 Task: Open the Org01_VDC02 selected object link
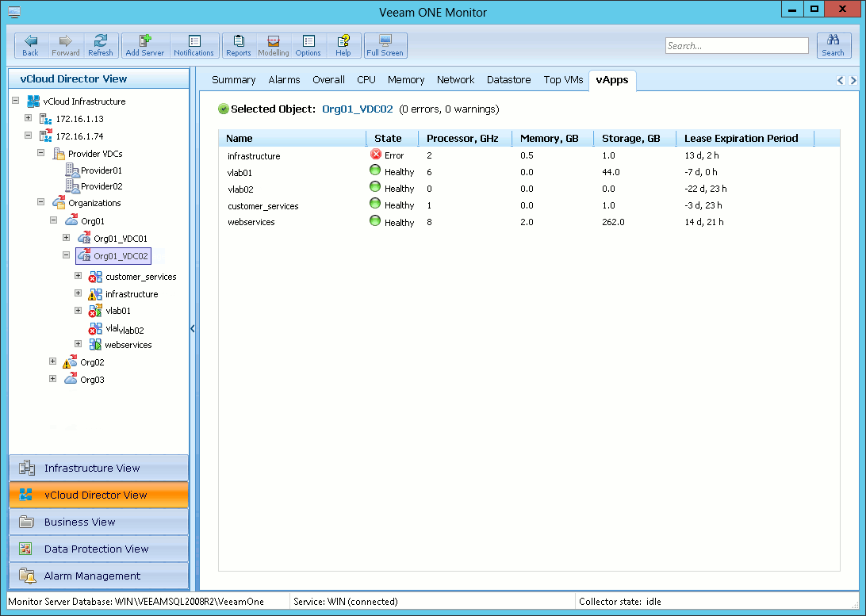(x=358, y=109)
